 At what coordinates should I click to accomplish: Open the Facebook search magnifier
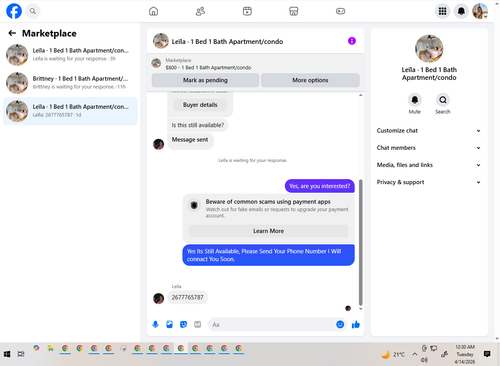33,11
